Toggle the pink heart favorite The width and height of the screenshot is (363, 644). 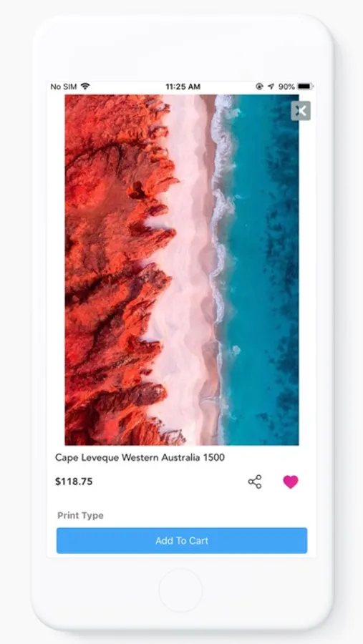(291, 482)
